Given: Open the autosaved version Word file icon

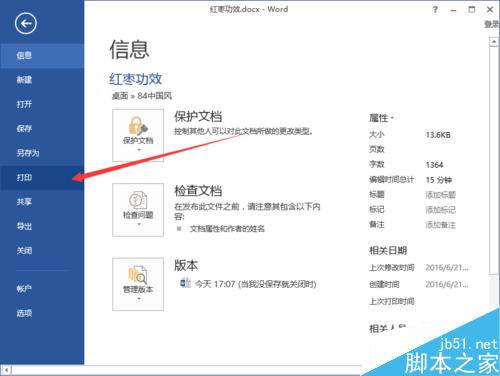Looking at the screenshot, I should point(185,284).
